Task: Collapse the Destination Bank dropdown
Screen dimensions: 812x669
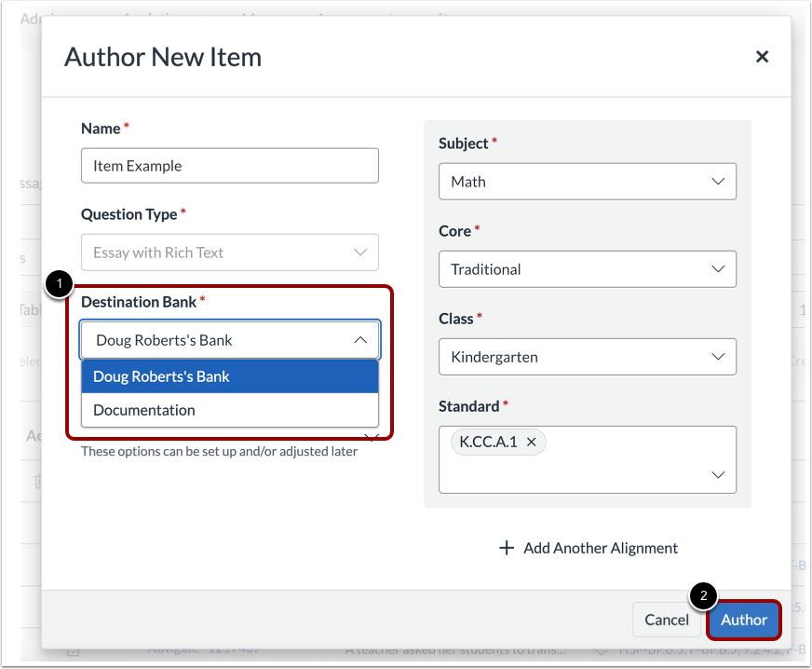Action: 229,340
